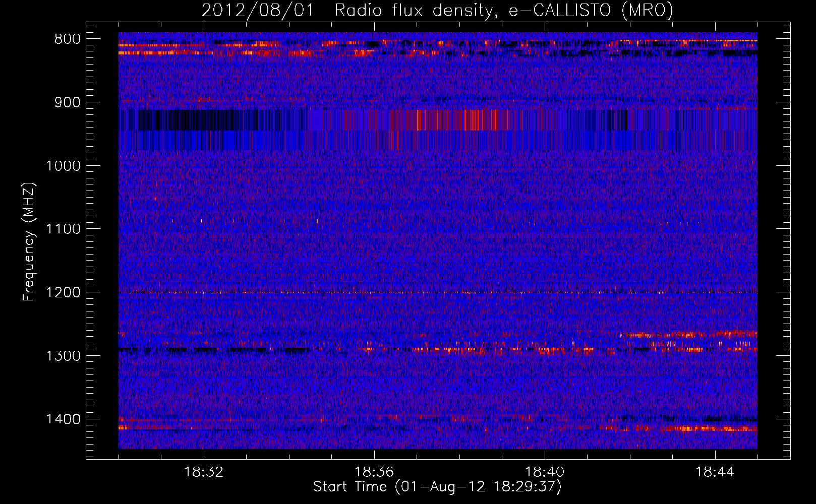Click the 18:32 time tick label

point(204,472)
